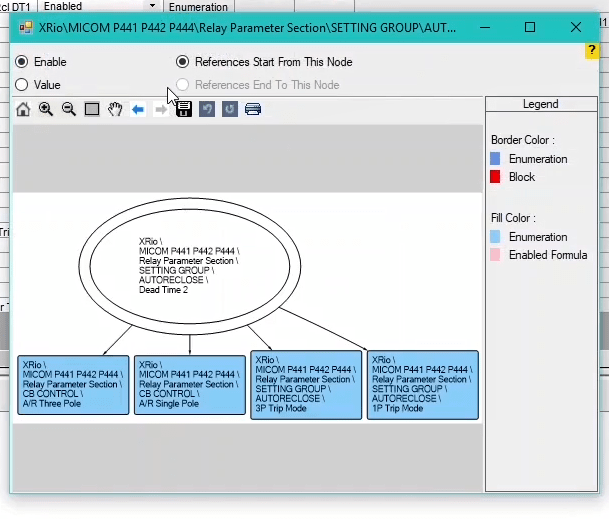Print the reference diagram
609x519 pixels.
click(253, 109)
